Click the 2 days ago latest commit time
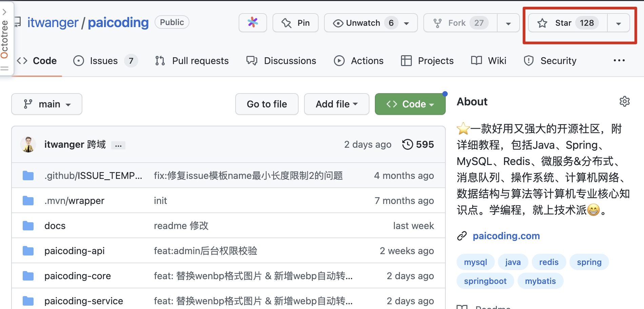This screenshot has height=309, width=644. (x=368, y=144)
